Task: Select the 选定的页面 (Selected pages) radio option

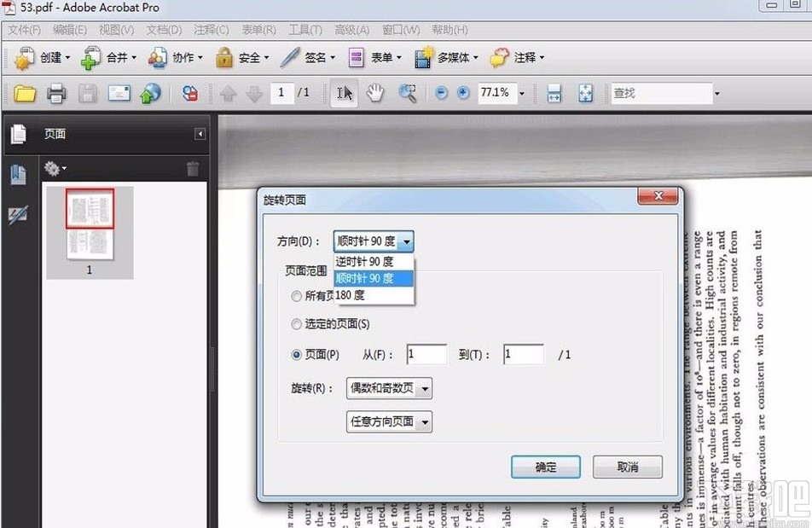Action: click(x=296, y=324)
